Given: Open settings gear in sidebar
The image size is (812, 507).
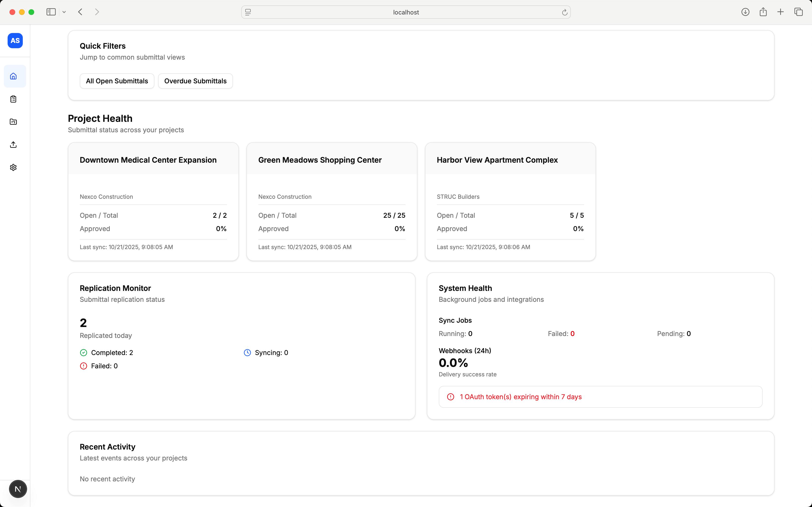Looking at the screenshot, I should [x=13, y=167].
